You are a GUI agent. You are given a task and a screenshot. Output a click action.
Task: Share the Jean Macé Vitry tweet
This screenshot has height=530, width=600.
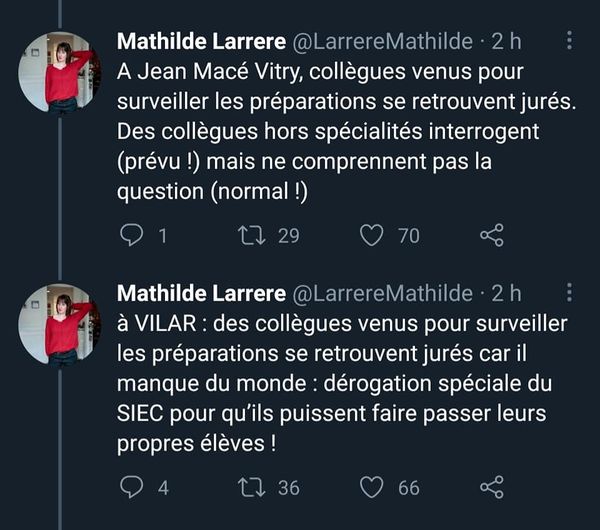pos(492,235)
